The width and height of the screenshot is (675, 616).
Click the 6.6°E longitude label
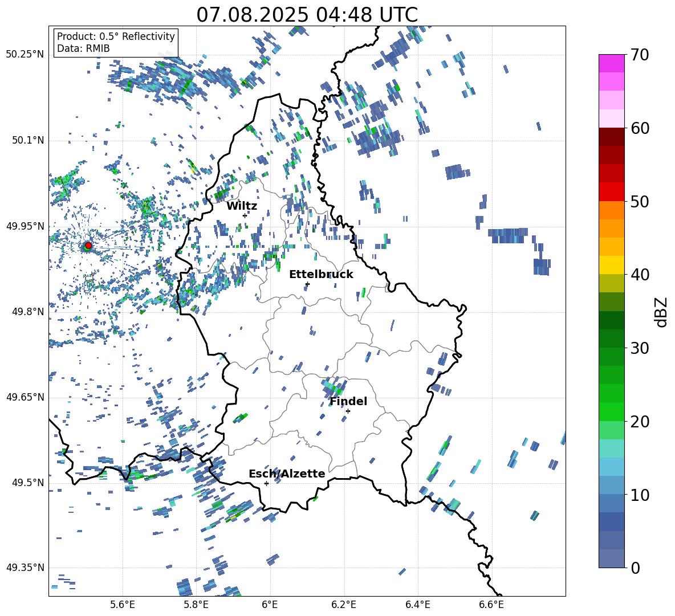(x=491, y=605)
